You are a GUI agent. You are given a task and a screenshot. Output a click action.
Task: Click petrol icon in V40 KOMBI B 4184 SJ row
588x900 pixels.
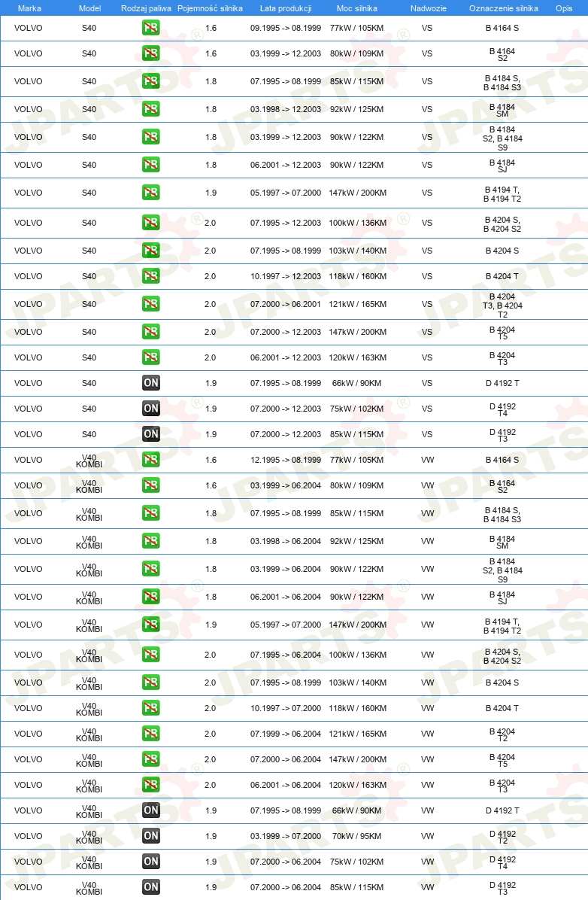point(151,597)
